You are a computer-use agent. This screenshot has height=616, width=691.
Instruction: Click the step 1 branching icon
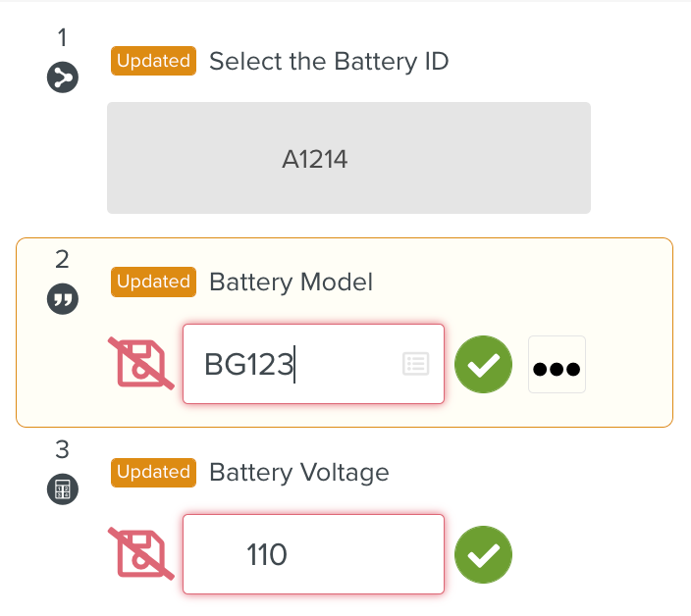pos(62,77)
